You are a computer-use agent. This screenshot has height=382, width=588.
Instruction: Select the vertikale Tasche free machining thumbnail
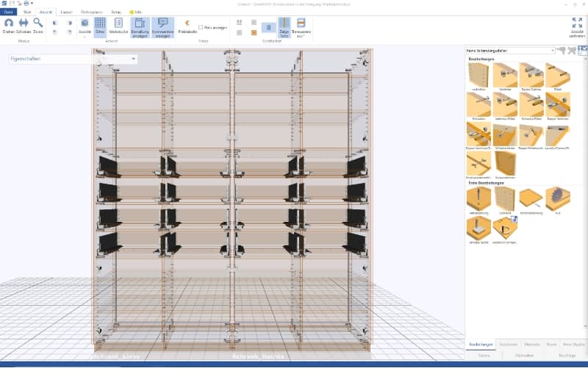coord(478,230)
